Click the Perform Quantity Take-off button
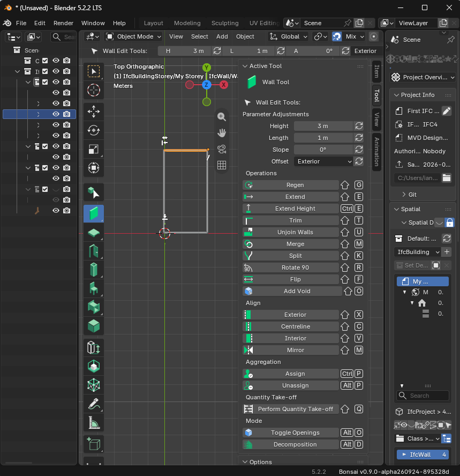 291,409
